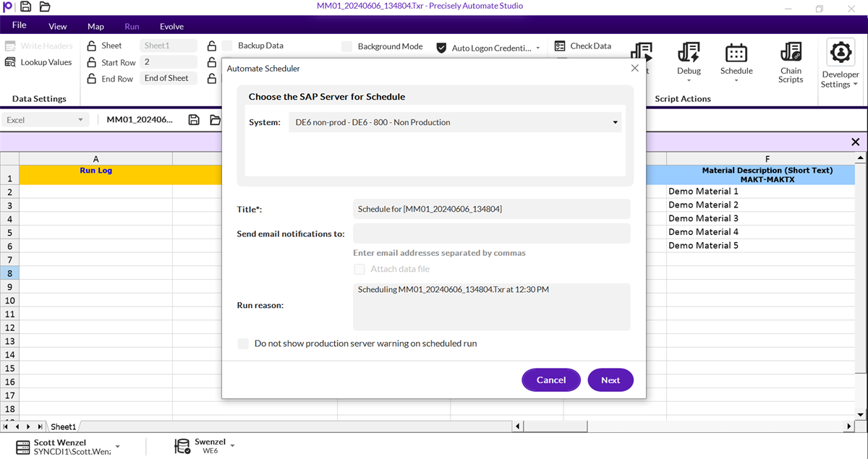Click the Scott Wenzel server connection icon
868x459 pixels.
click(x=23, y=447)
